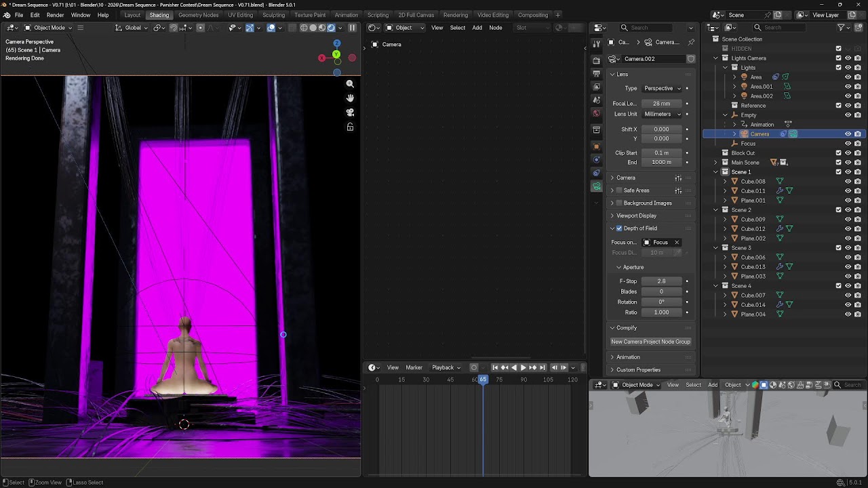Open the File menu
868x488 pixels.
19,15
